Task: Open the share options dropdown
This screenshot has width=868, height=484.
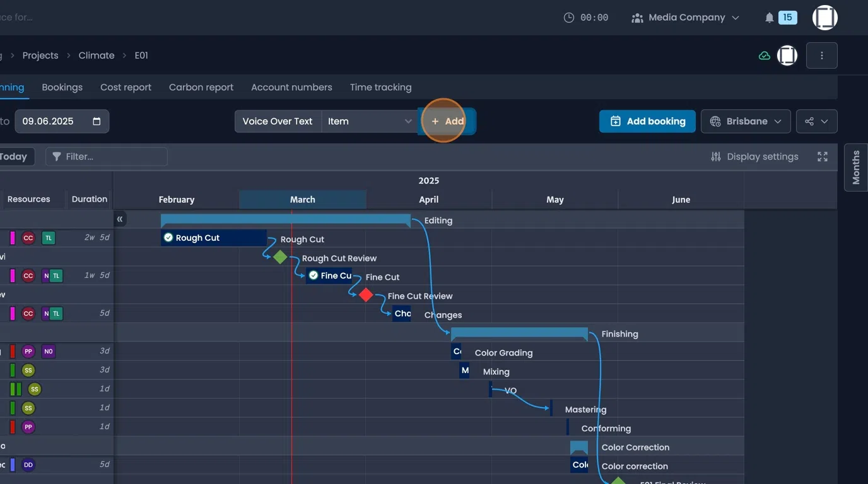Action: (816, 122)
